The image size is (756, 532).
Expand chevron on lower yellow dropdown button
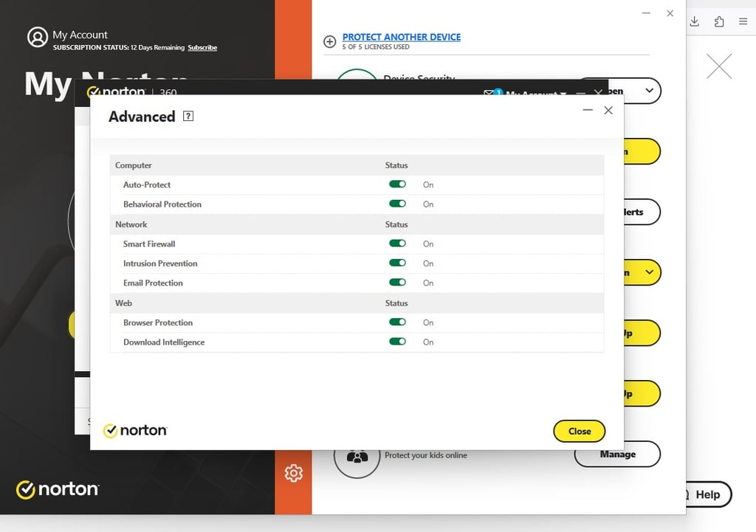tap(650, 272)
